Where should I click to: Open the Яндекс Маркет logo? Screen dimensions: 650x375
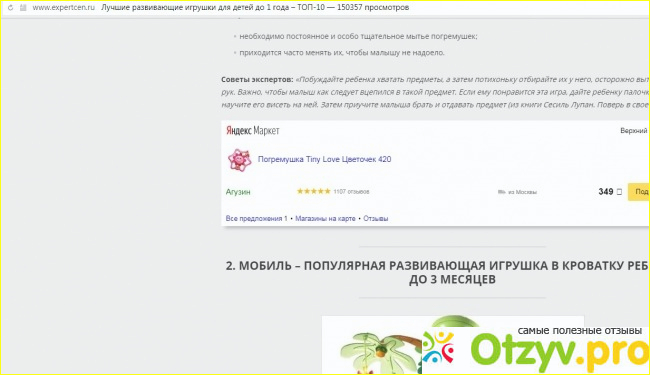click(x=252, y=131)
